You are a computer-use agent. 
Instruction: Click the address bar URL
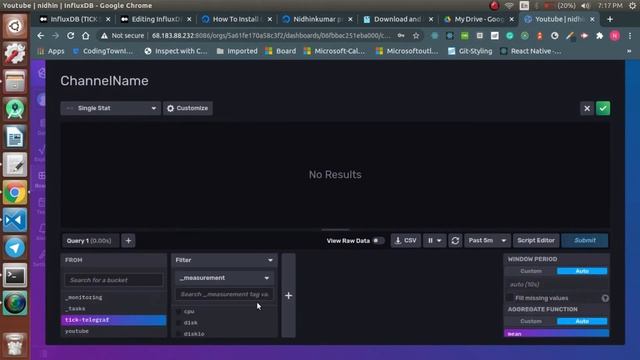(x=271, y=36)
